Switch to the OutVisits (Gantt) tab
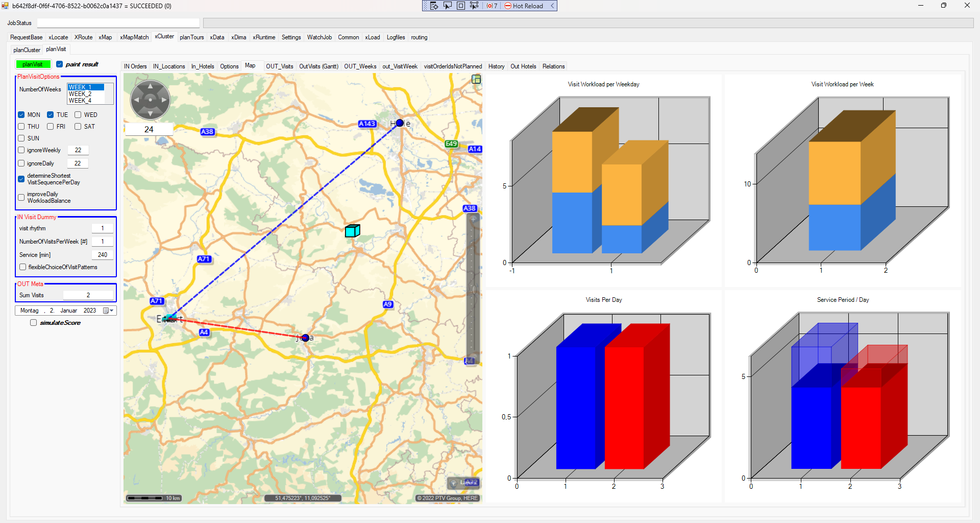This screenshot has width=980, height=523. 318,66
